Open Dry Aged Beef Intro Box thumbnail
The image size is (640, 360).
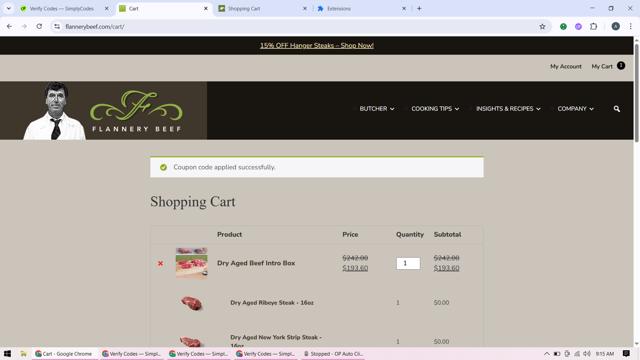pyautogui.click(x=191, y=263)
